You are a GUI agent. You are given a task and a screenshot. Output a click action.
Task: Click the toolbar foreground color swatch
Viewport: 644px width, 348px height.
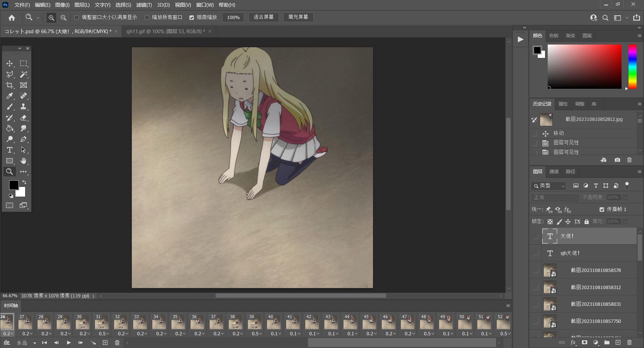point(14,185)
